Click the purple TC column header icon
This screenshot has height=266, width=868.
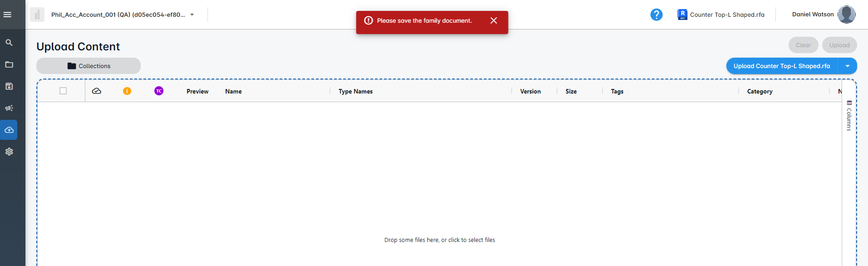tap(159, 91)
